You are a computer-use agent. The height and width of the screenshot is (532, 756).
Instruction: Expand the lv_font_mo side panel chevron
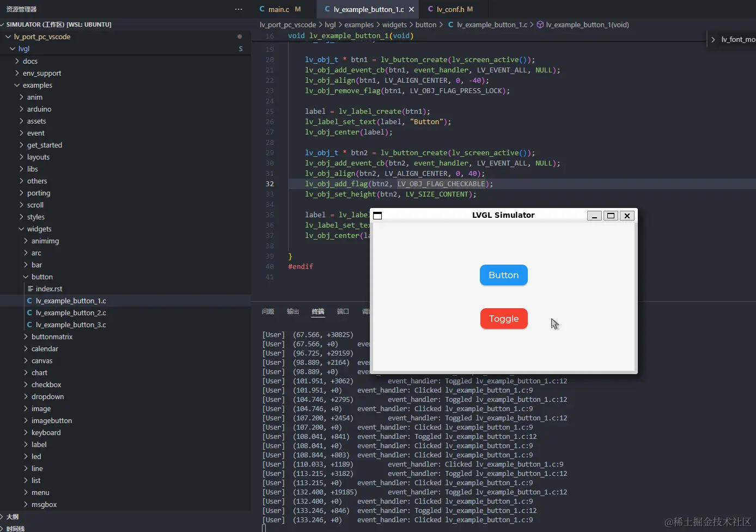click(x=713, y=39)
